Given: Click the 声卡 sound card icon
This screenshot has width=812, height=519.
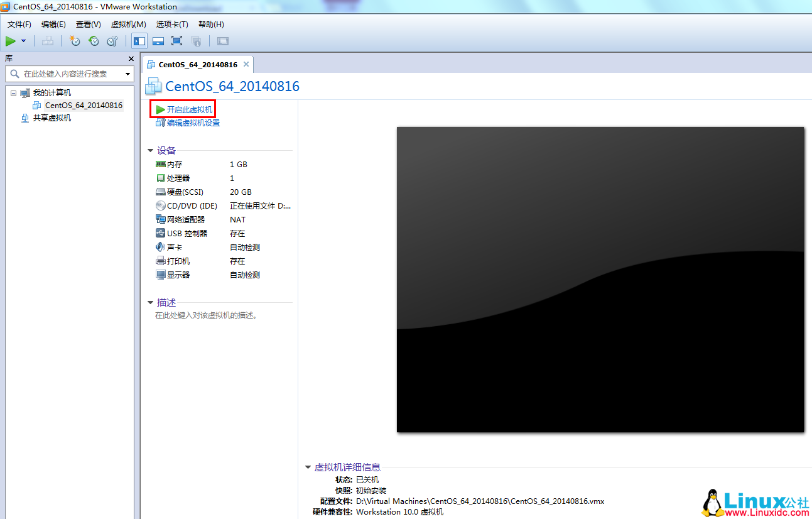Looking at the screenshot, I should 161,247.
